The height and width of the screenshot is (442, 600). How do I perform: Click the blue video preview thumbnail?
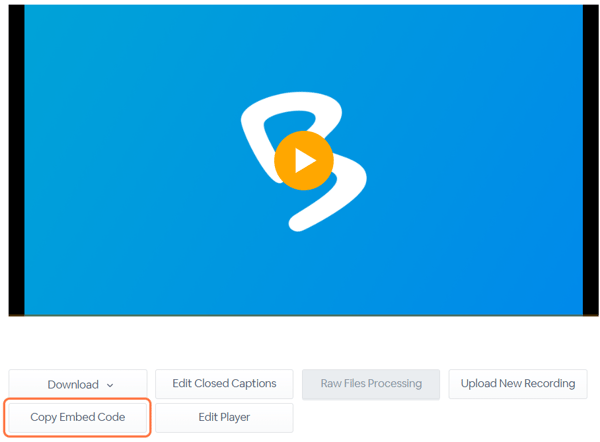[303, 160]
